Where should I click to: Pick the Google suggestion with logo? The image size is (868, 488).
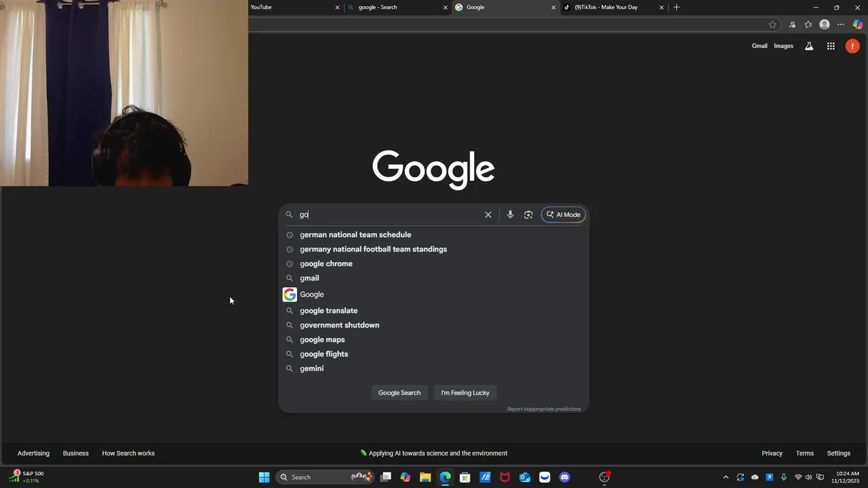[x=433, y=294]
